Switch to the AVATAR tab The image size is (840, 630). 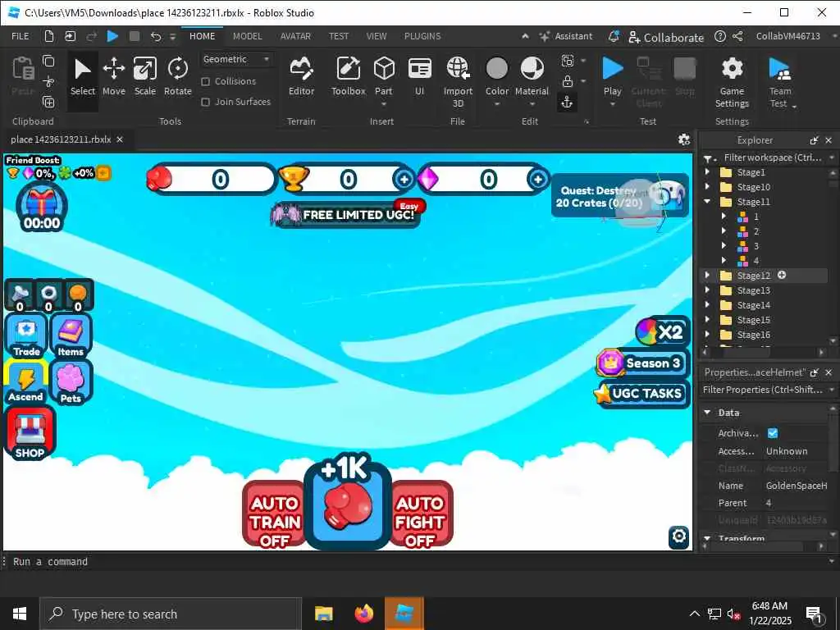tap(295, 36)
